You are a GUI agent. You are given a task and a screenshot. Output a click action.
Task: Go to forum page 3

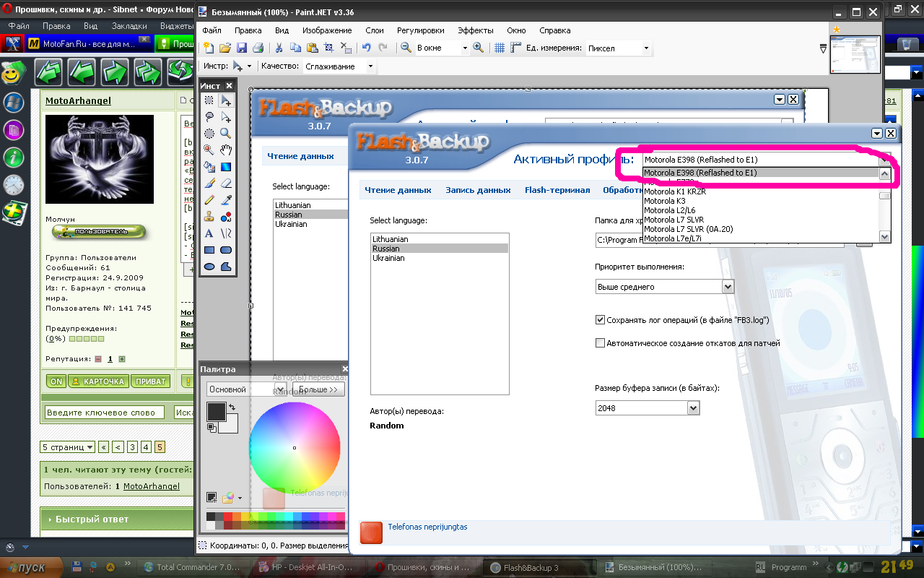[x=133, y=447]
